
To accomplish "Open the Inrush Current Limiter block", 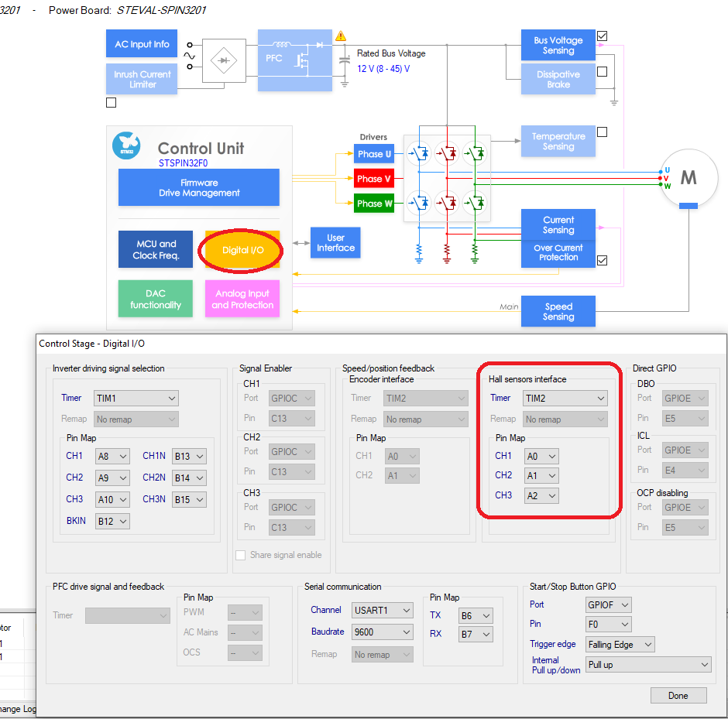I will [142, 79].
